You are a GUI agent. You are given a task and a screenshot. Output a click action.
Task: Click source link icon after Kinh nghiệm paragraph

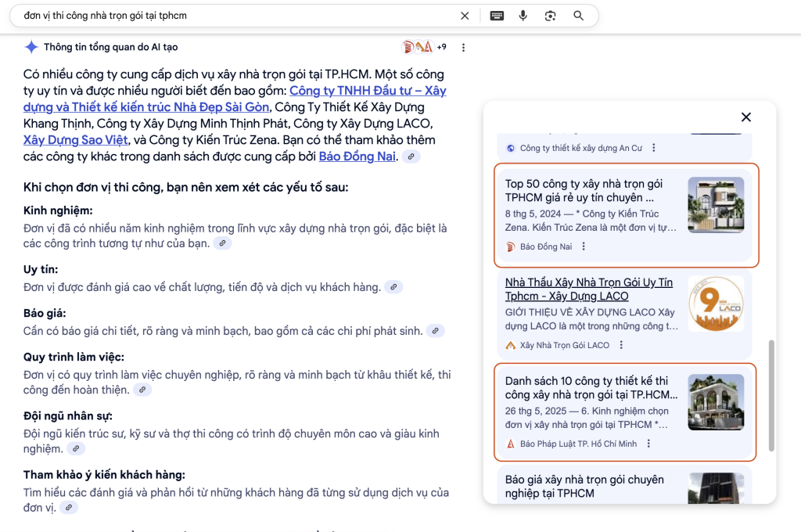pyautogui.click(x=223, y=244)
